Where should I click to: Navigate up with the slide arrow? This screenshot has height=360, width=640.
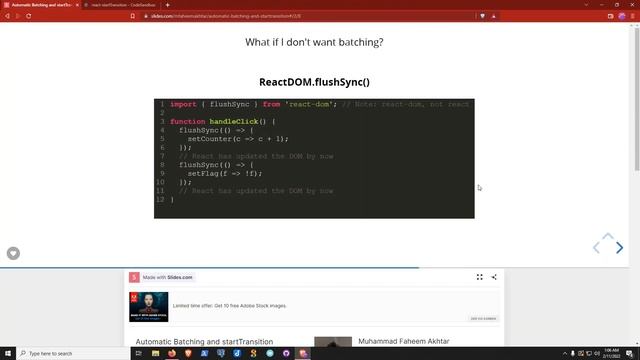pos(608,236)
